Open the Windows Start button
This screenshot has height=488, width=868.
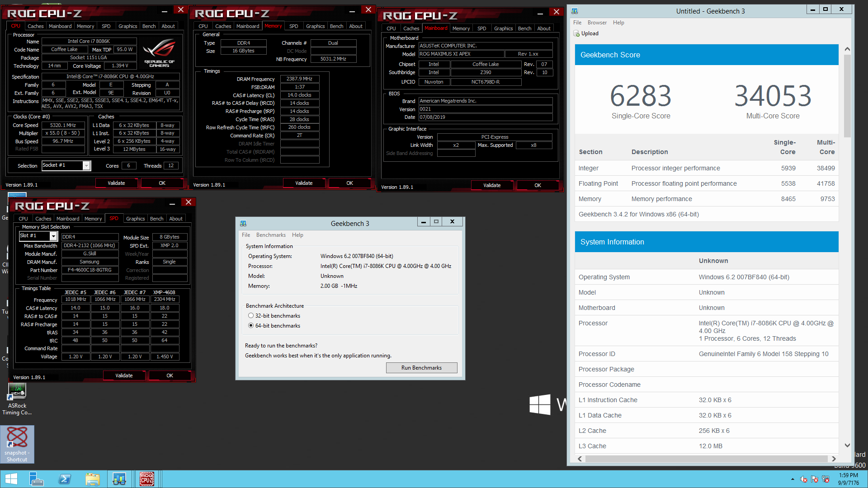(x=11, y=479)
